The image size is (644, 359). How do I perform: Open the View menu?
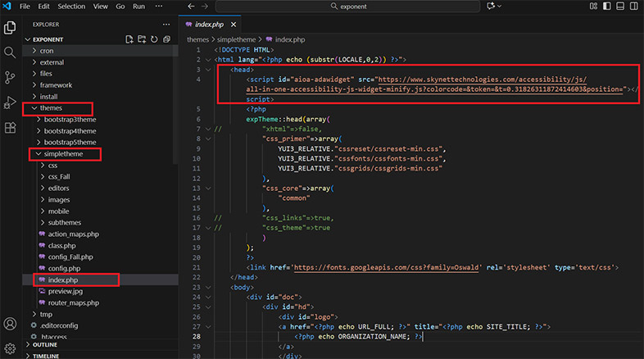(100, 7)
